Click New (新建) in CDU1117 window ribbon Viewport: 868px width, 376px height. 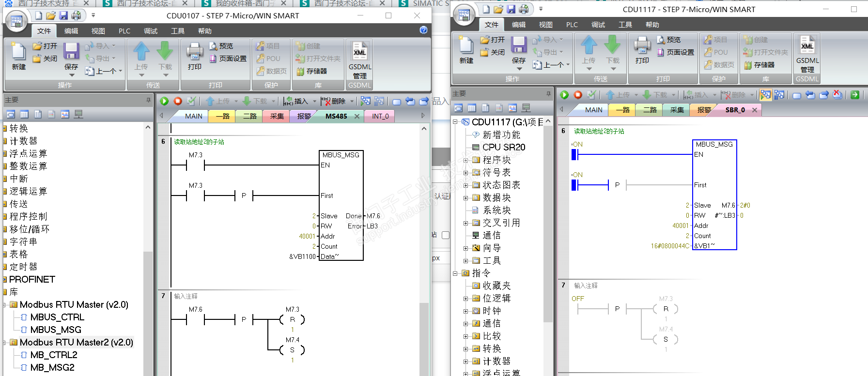[466, 50]
